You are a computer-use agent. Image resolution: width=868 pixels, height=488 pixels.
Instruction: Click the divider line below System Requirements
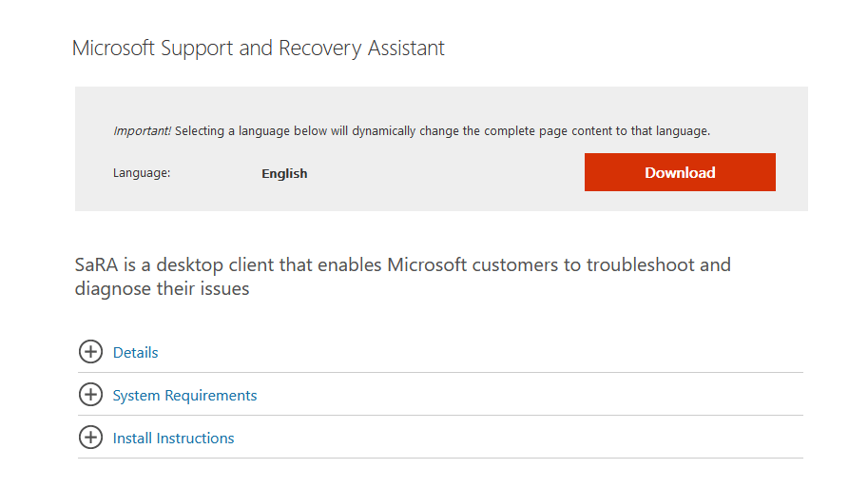click(x=440, y=415)
